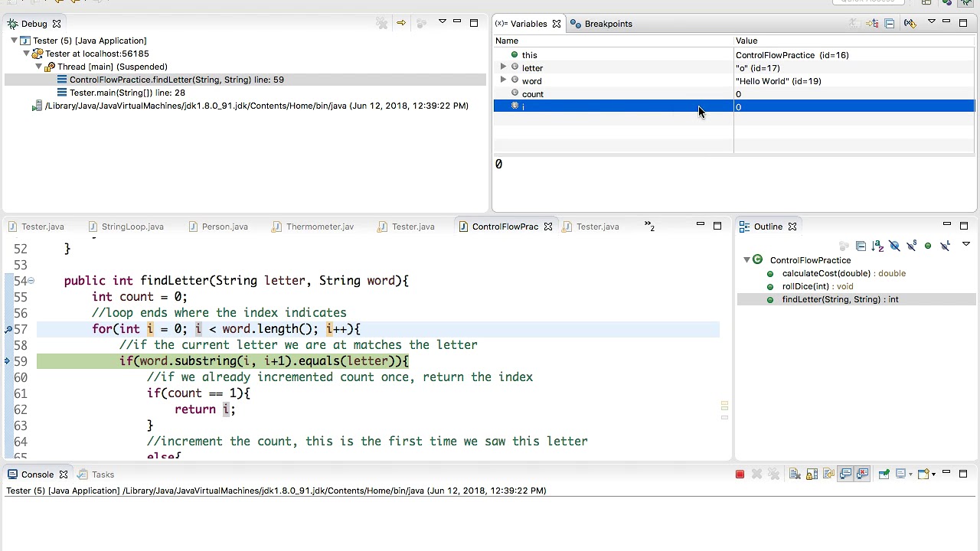Toggle Hide Static Members in Outline
The image size is (980, 551).
click(911, 246)
